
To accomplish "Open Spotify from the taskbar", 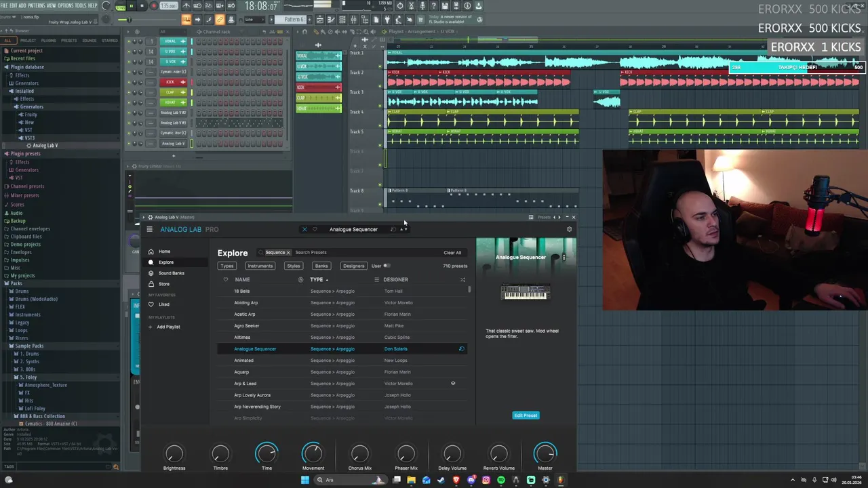I will 501,480.
